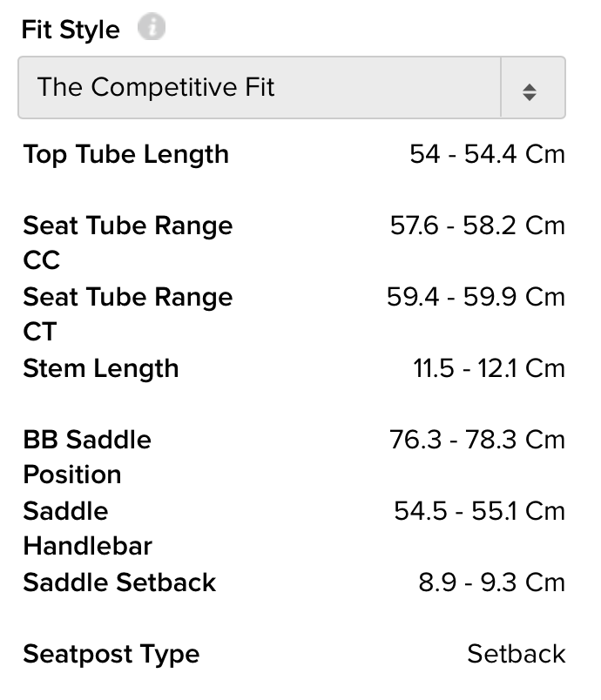Viewport: 601px width, 700px height.
Task: Click the 57.6 - 58.2 Cm value
Action: point(478,225)
